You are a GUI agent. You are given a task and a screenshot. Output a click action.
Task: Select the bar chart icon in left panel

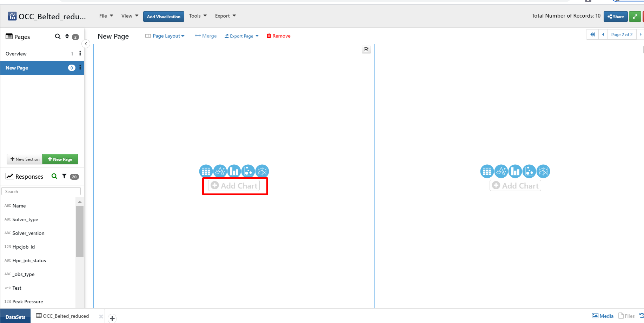pos(234,171)
